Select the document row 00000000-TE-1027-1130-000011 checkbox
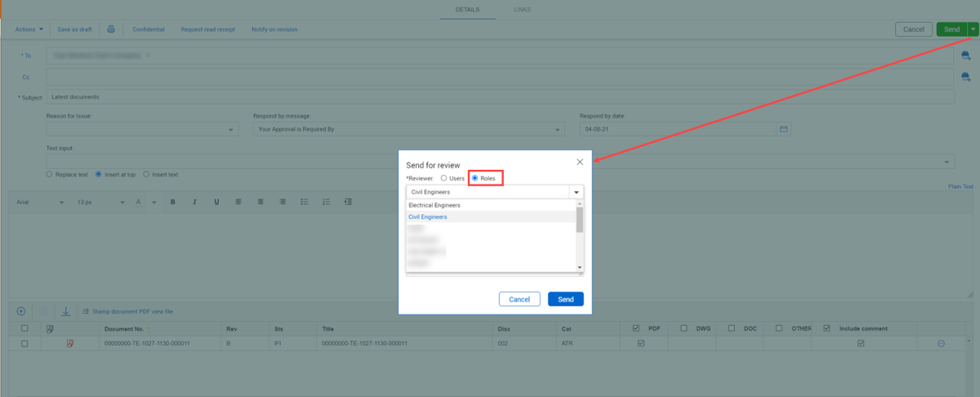980x397 pixels. pos(24,344)
